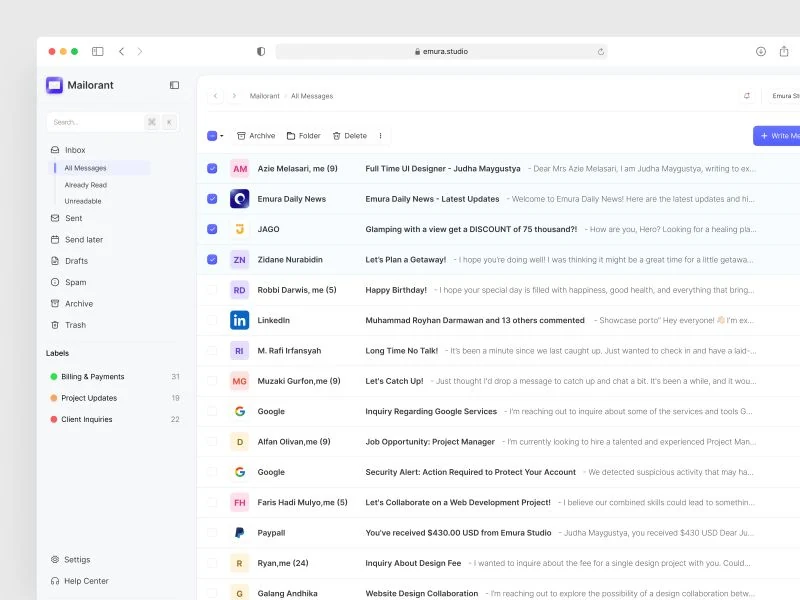This screenshot has width=800, height=600.
Task: Click Google logo on Security Alert row
Action: click(x=239, y=472)
